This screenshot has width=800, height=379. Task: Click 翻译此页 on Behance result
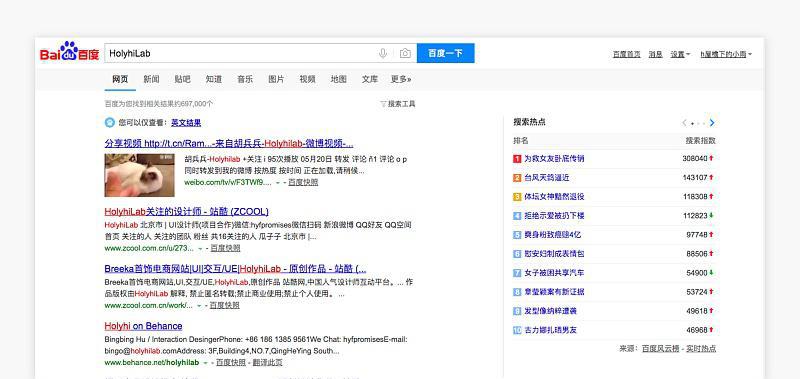(267, 363)
